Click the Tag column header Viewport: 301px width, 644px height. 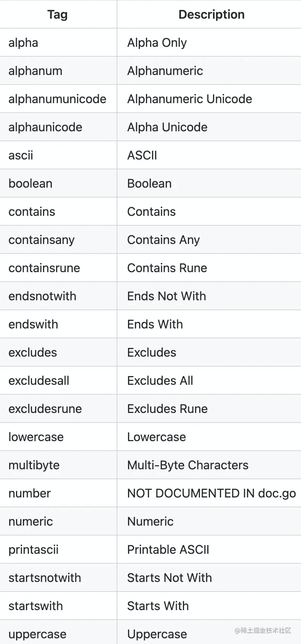point(58,14)
